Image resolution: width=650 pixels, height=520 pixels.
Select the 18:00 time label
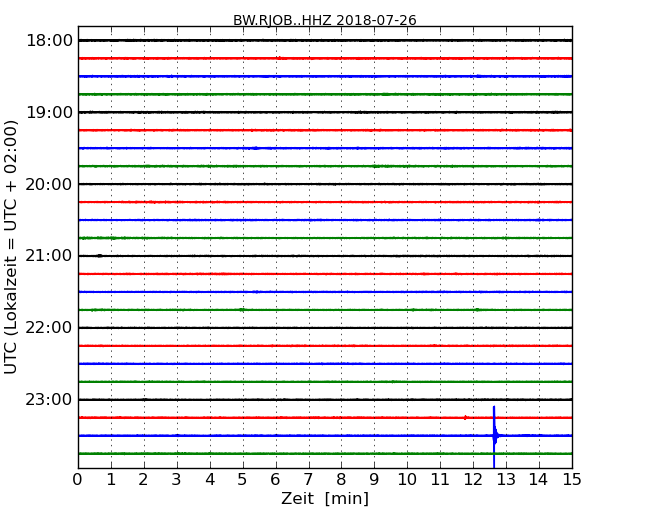(x=49, y=41)
